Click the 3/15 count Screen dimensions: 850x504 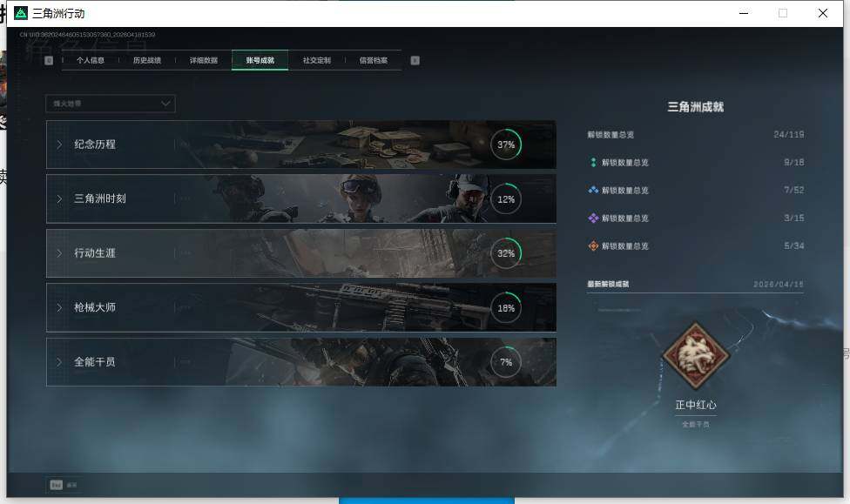(793, 218)
